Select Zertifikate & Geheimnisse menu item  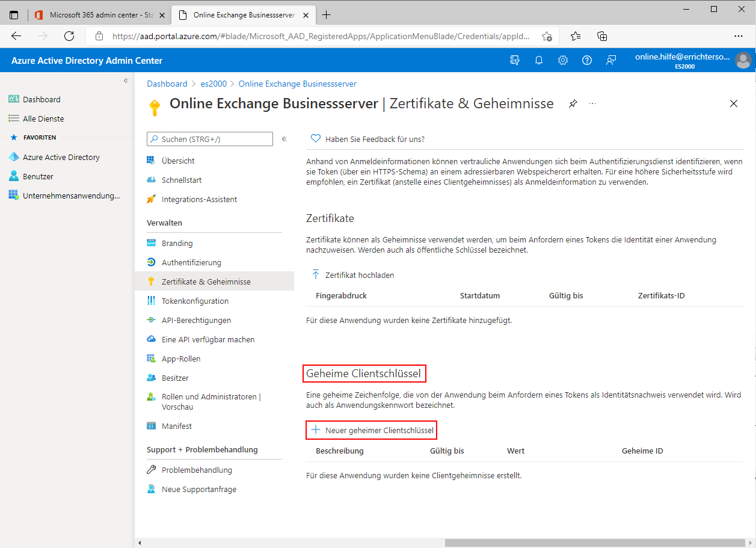[x=215, y=282]
